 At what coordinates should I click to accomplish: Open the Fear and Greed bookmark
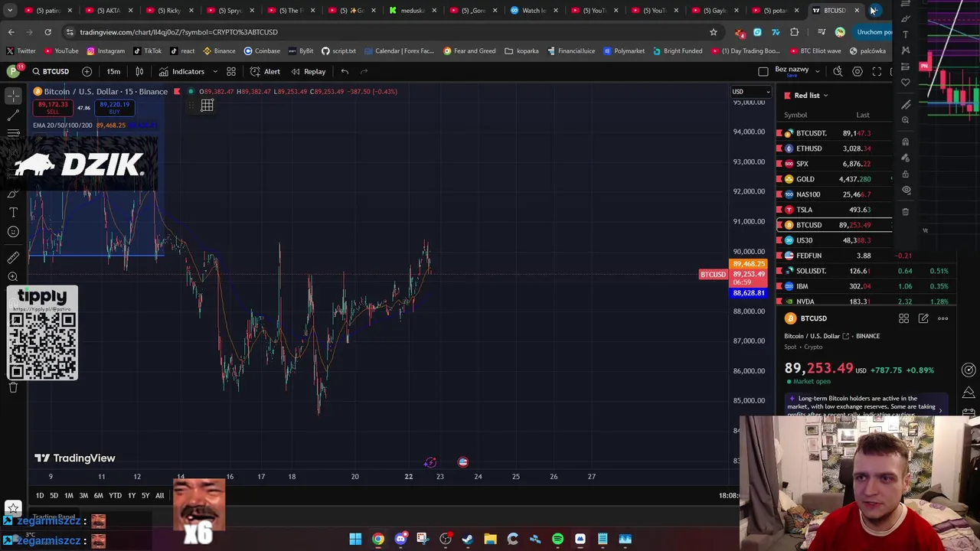[x=469, y=51]
